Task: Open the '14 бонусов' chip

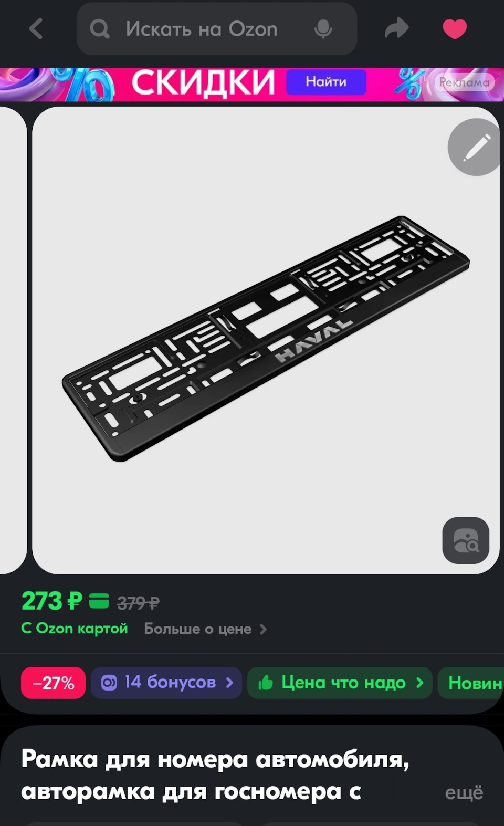Action: [166, 683]
